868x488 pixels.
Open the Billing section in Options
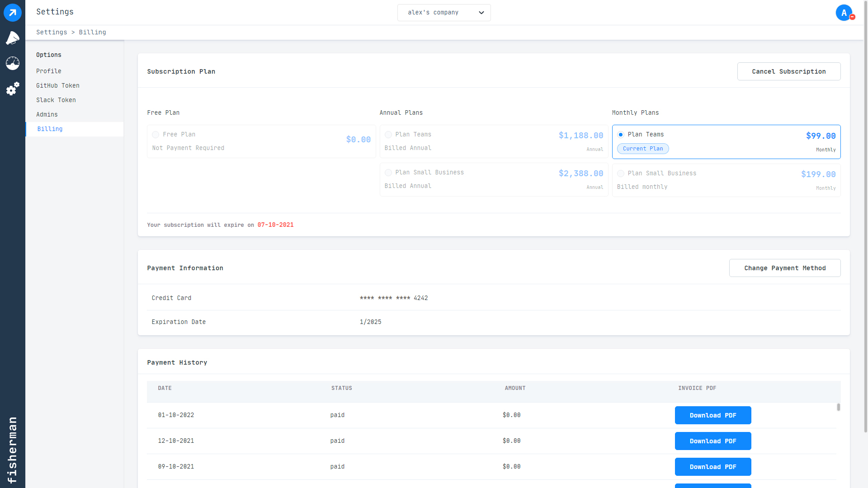click(x=50, y=129)
